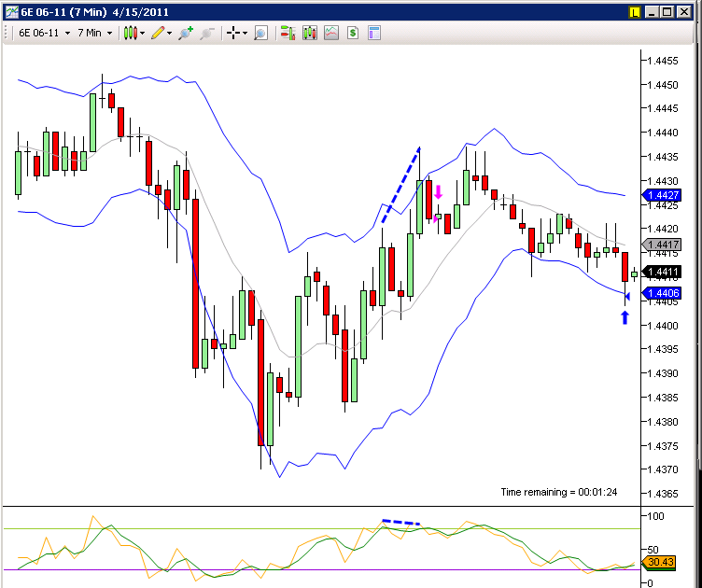Click the 1.4450 price axis label
Image resolution: width=702 pixels, height=588 pixels.
(663, 85)
